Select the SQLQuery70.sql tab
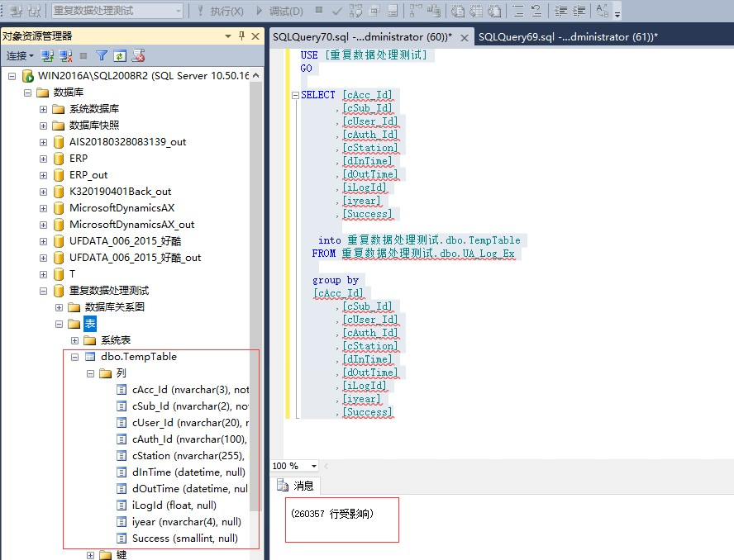Image resolution: width=734 pixels, height=560 pixels. coord(362,37)
